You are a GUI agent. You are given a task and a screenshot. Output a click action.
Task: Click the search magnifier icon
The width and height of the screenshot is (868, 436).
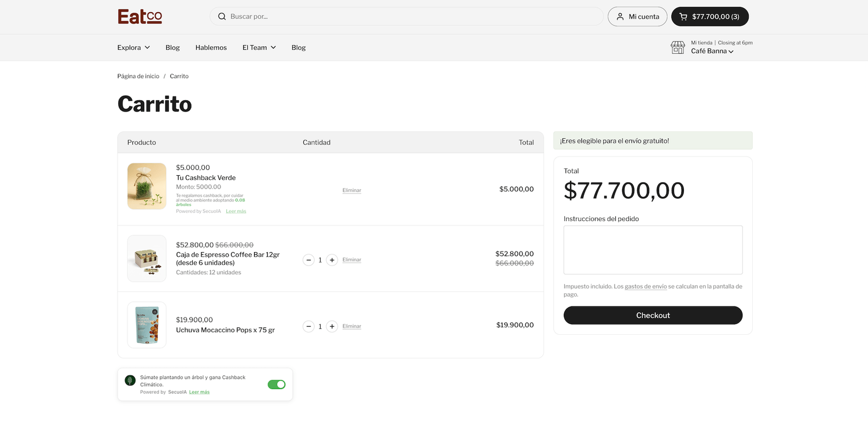coord(222,17)
